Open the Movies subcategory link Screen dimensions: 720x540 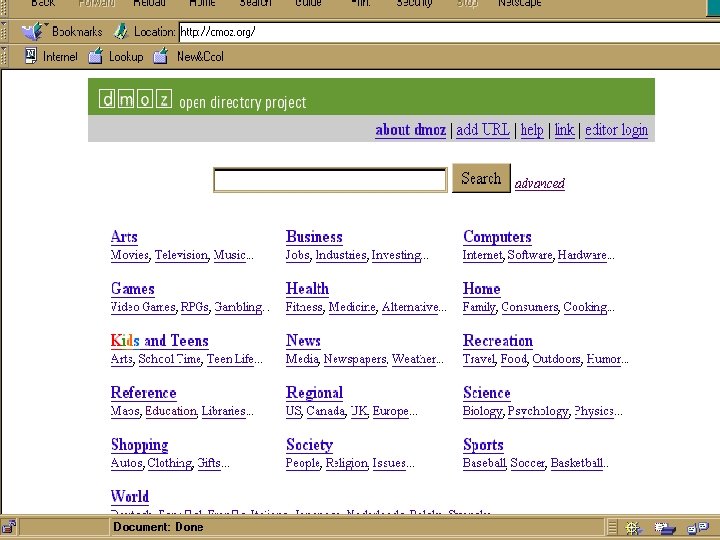pyautogui.click(x=130, y=255)
